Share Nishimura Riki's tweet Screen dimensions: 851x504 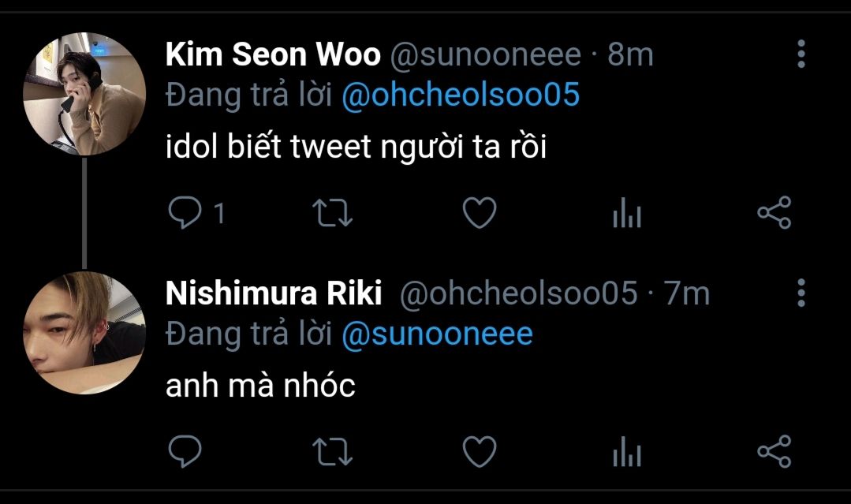tap(774, 452)
